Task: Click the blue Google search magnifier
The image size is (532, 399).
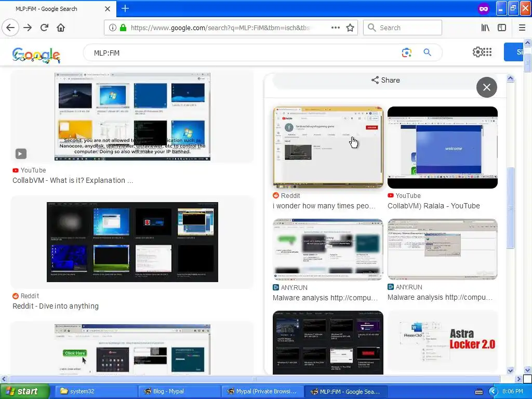Action: [427, 52]
